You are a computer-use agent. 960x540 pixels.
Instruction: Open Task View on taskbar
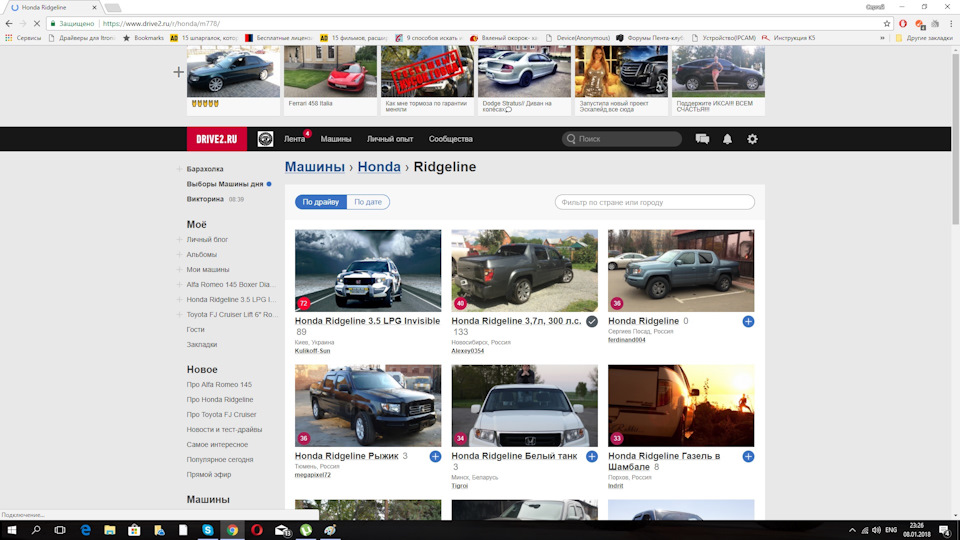(x=60, y=530)
